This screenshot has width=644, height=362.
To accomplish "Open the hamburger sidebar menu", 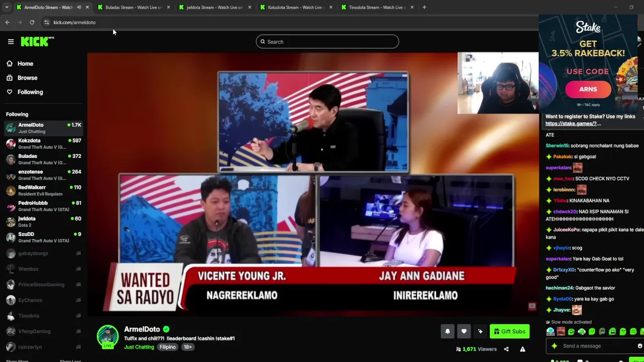I will point(11,42).
